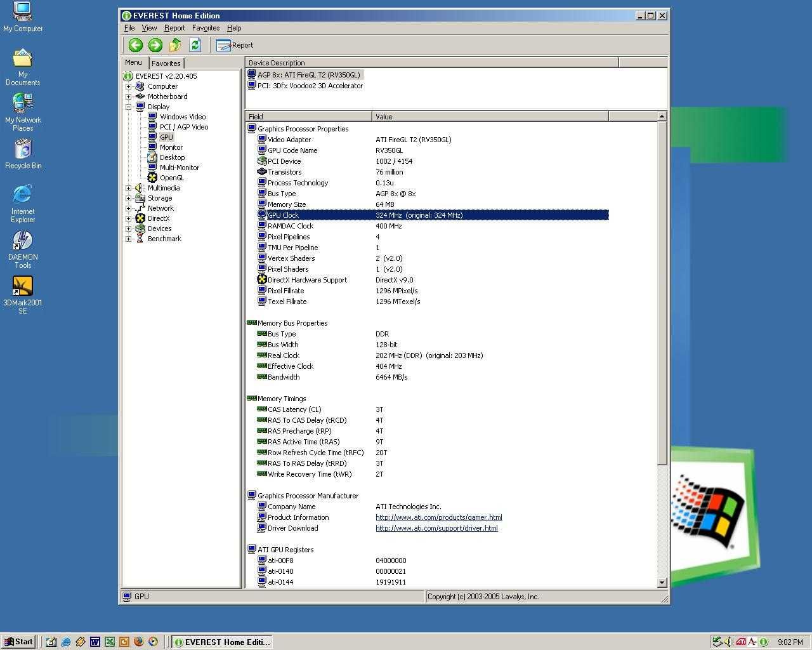This screenshot has width=812, height=650.
Task: Expand the Computer tree node
Action: pyautogui.click(x=129, y=86)
